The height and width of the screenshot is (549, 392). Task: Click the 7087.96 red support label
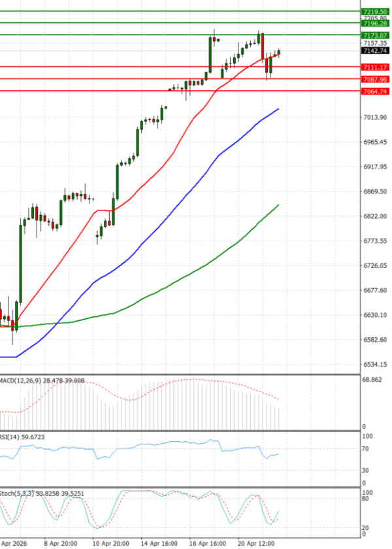[x=375, y=80]
